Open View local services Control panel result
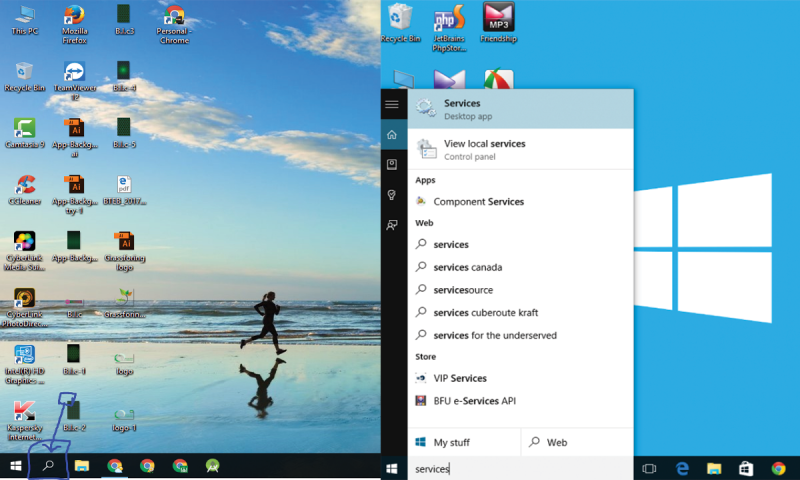 click(520, 149)
